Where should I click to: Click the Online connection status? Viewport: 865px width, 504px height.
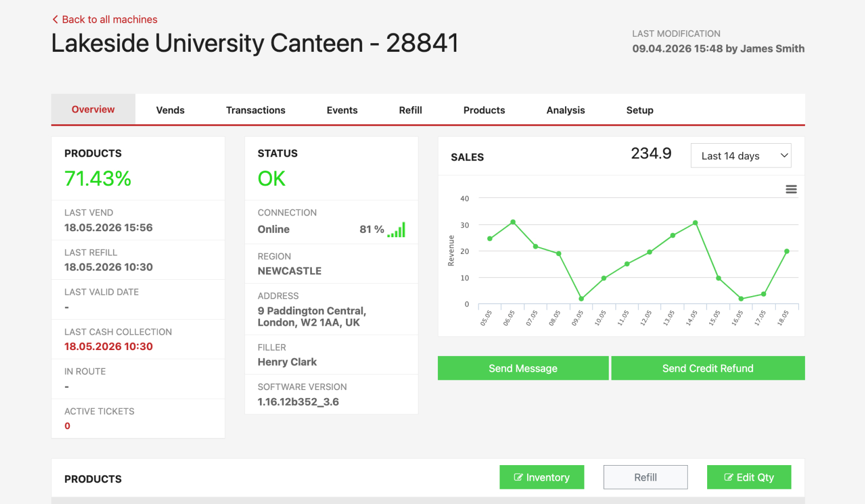point(274,229)
